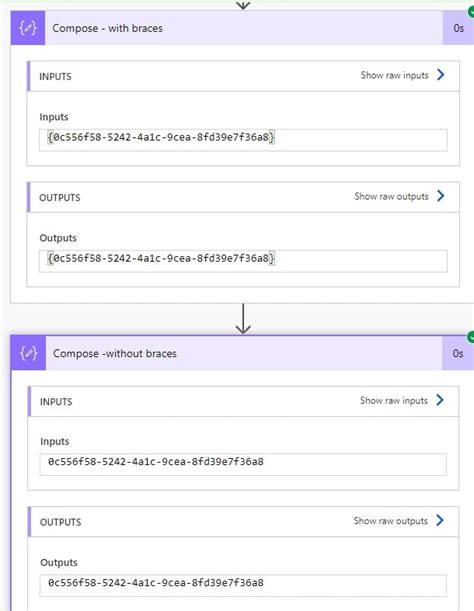
Task: Collapse the 'Compose -without braces' card header
Action: coord(244,353)
